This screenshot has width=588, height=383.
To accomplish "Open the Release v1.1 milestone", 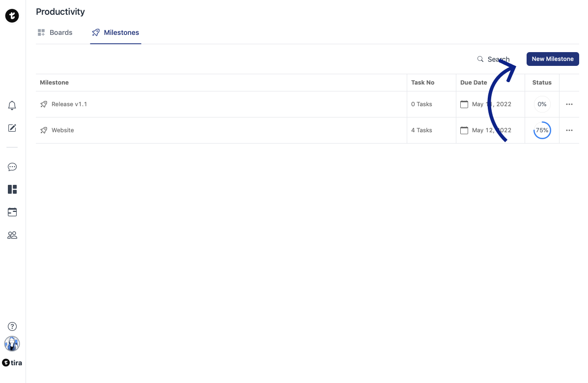I will [x=69, y=104].
